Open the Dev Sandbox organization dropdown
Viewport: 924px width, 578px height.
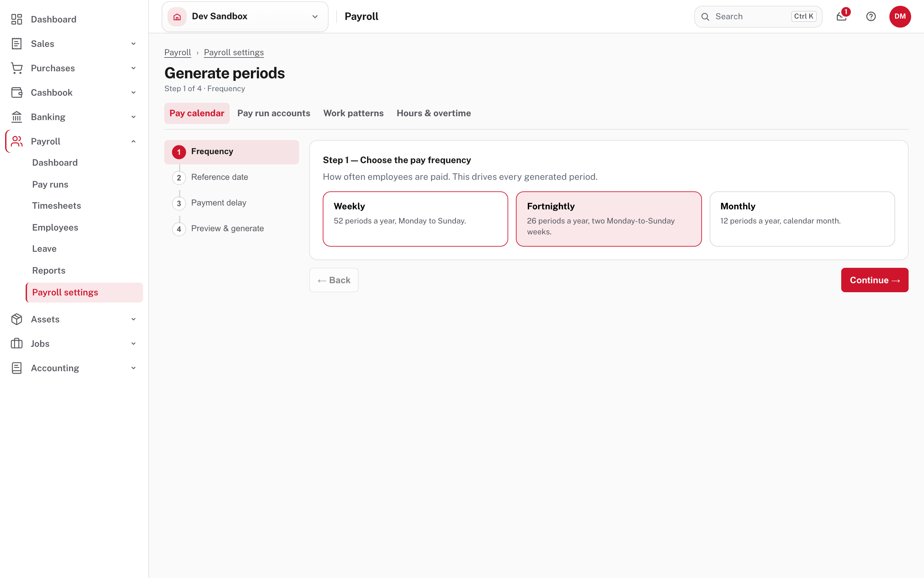[245, 16]
